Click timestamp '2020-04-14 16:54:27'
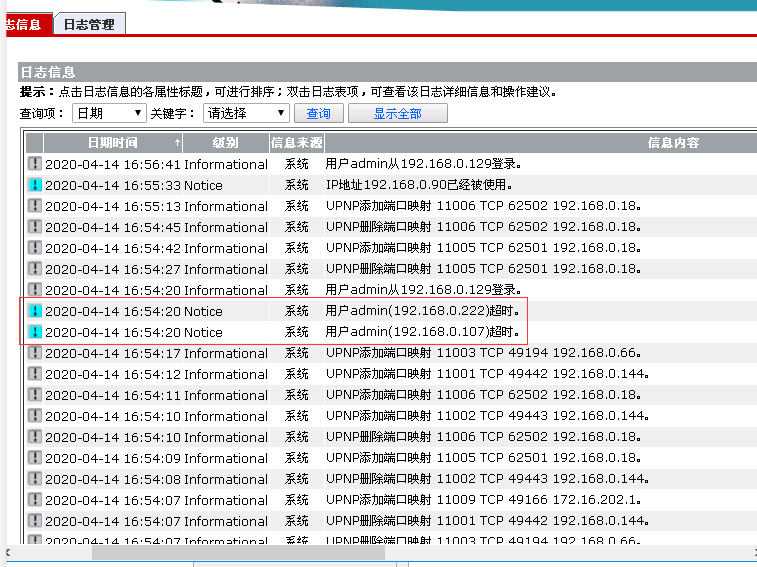 [112, 269]
